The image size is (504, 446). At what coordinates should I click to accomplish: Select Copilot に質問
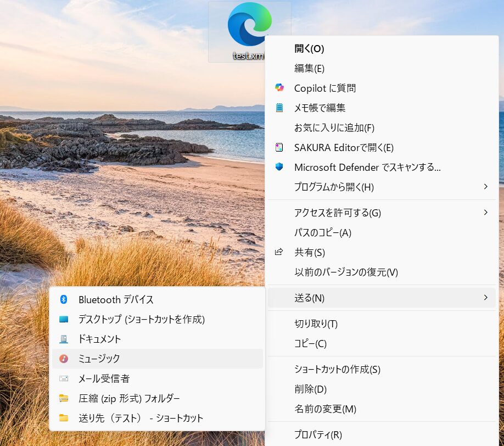pos(382,88)
